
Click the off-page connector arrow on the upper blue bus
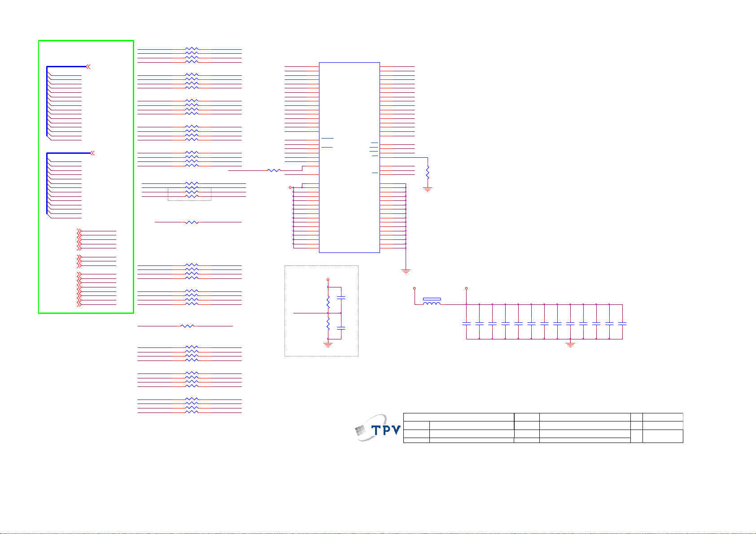[88, 66]
